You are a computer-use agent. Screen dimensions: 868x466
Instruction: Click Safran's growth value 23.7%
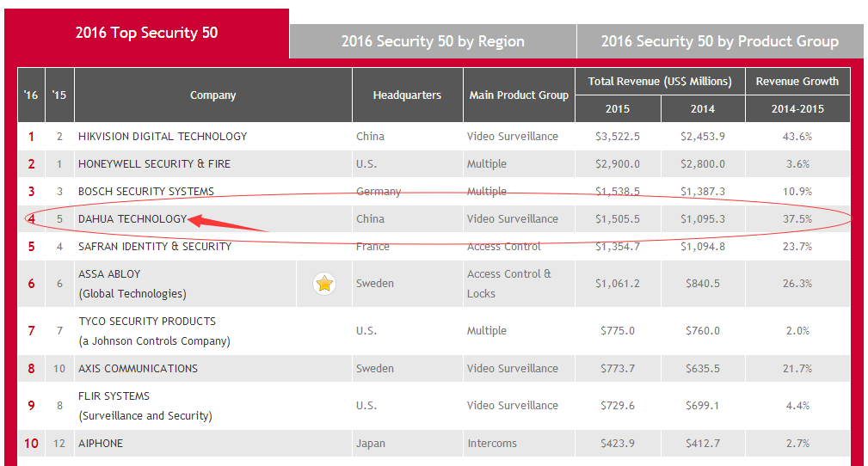(x=797, y=247)
